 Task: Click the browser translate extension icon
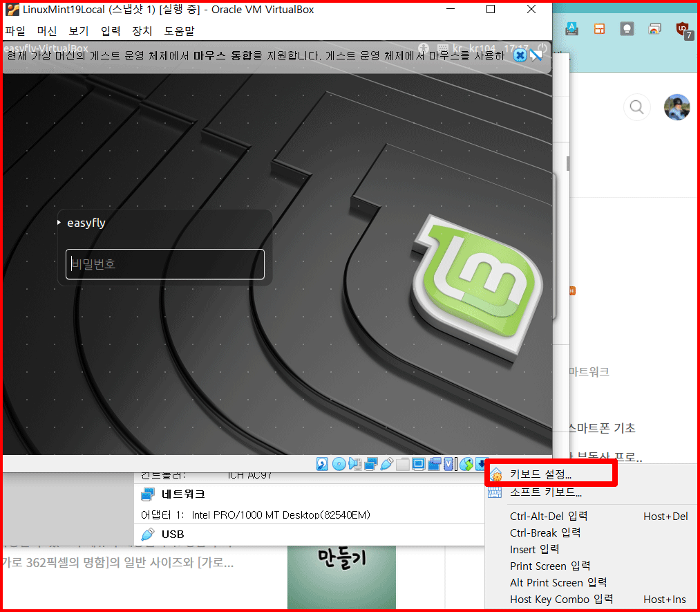click(x=572, y=29)
